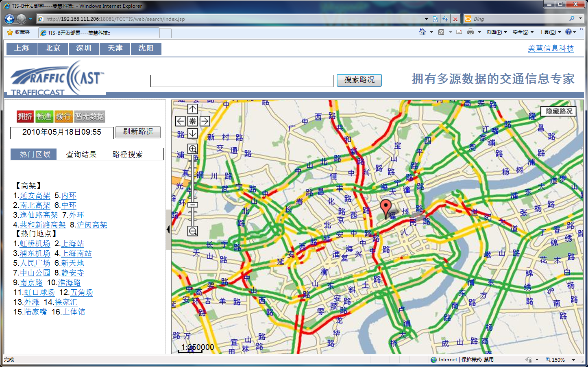Screen dimensions: 588x367
Task: Click the 搜索路况 search button
Action: click(359, 80)
